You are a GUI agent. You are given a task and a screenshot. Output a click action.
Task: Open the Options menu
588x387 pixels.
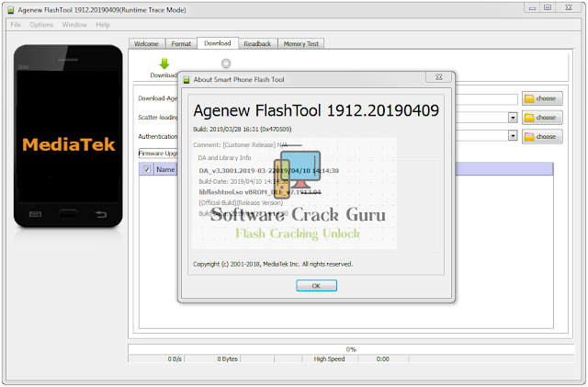click(x=41, y=25)
